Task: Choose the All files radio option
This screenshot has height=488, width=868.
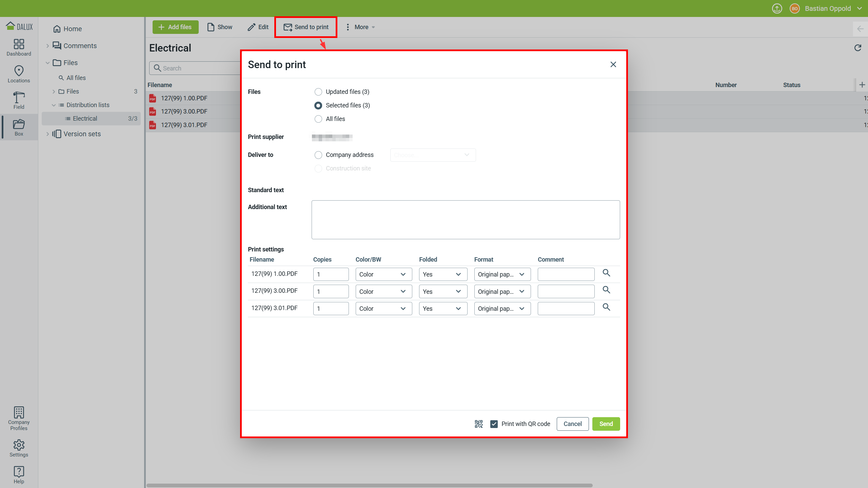Action: pyautogui.click(x=318, y=119)
